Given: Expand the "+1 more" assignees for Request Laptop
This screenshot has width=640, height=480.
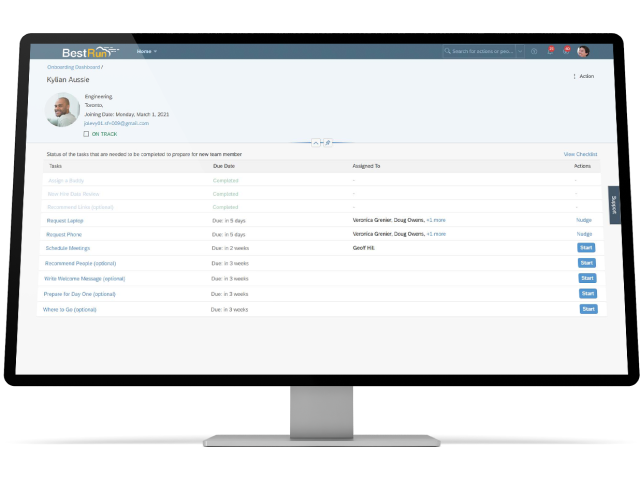Looking at the screenshot, I should click(x=436, y=219).
